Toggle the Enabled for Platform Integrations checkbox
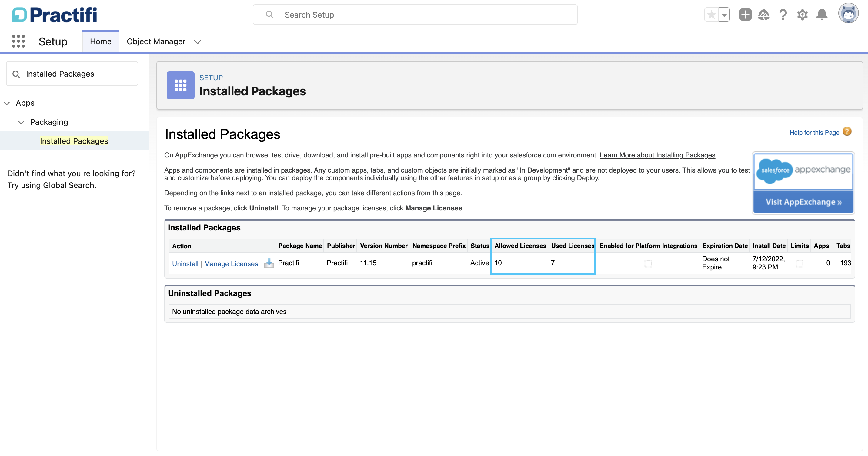The image size is (868, 456). point(648,263)
